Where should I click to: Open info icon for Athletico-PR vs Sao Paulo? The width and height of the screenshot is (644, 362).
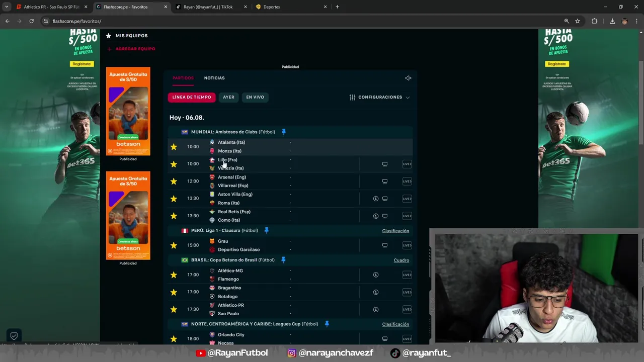click(376, 309)
